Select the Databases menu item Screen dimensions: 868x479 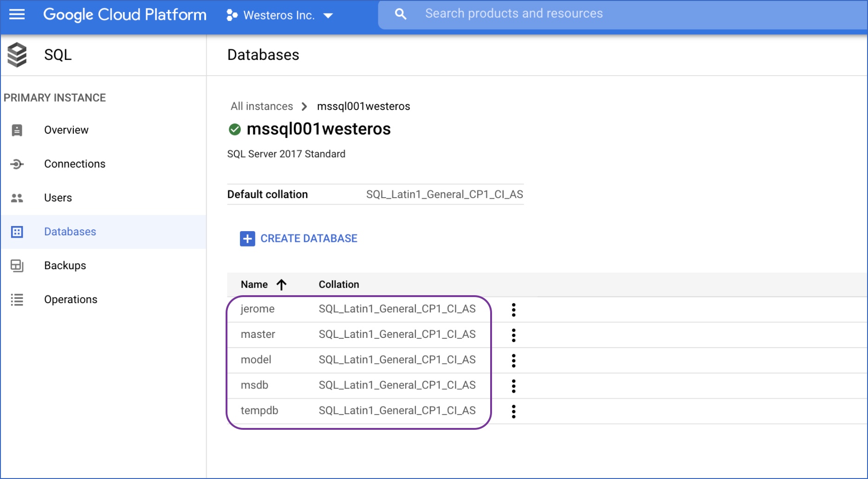[x=104, y=232]
